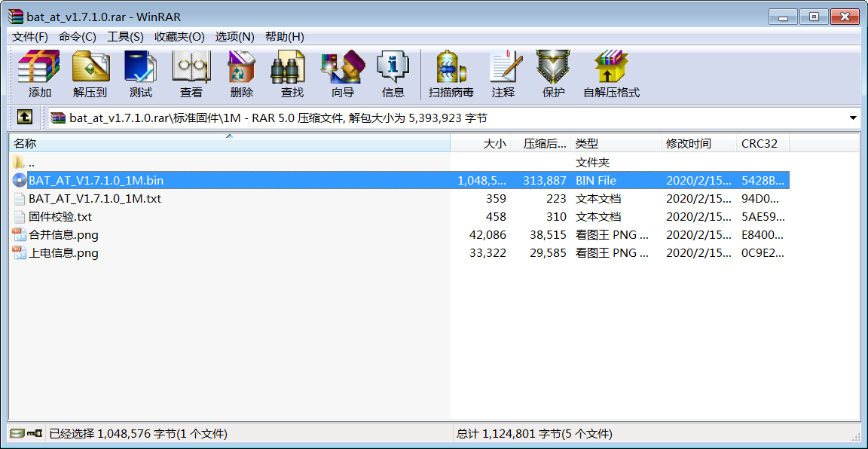Image resolution: width=868 pixels, height=449 pixels.
Task: Click the 42,086 size cell
Action: [x=487, y=235]
